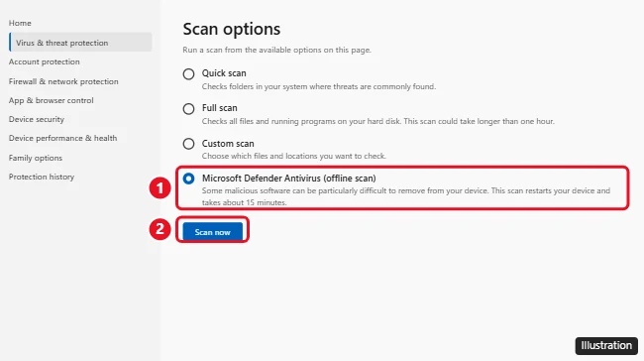
Task: Click the Custom scan label text
Action: pyautogui.click(x=228, y=144)
